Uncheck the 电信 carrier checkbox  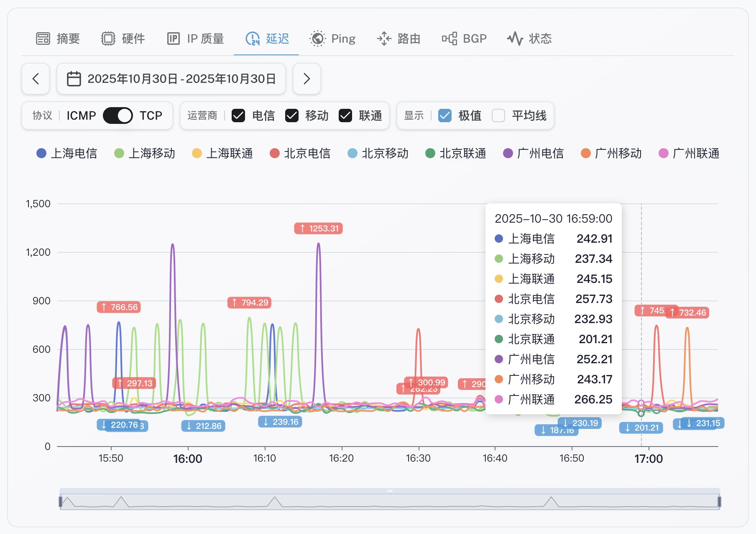coord(238,116)
